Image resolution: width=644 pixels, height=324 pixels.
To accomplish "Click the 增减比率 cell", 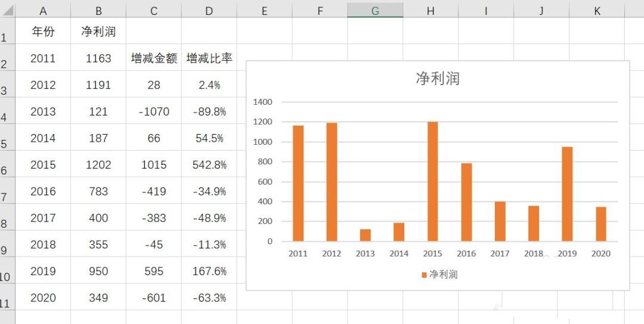I will (209, 58).
